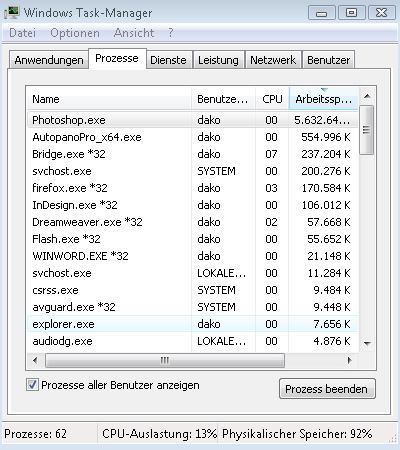Select the Prozesse tab
The width and height of the screenshot is (400, 450).
117,58
